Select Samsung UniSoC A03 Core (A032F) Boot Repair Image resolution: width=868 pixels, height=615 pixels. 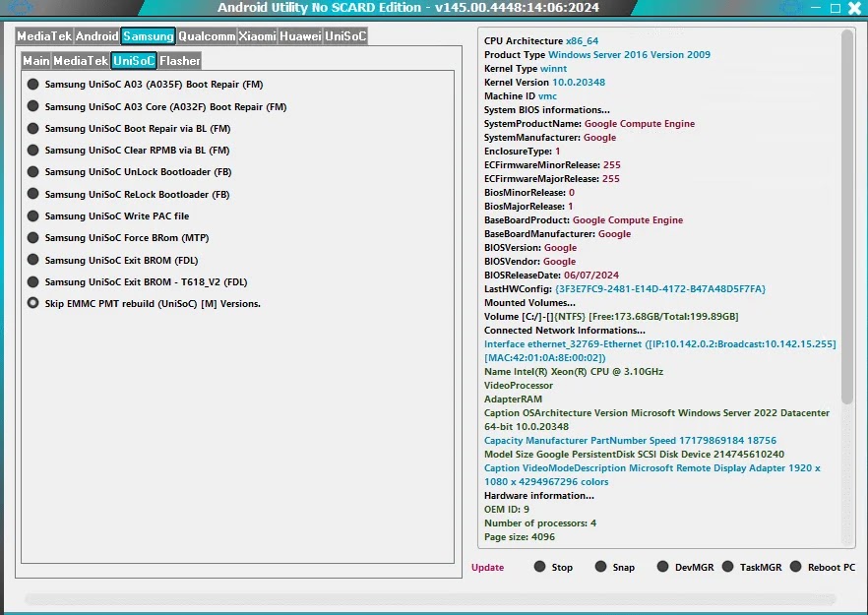point(156,107)
